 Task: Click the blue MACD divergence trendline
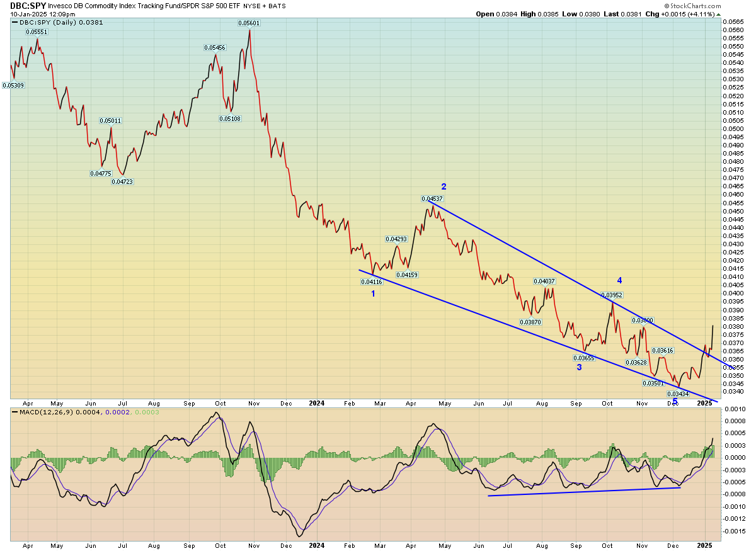coord(584,491)
